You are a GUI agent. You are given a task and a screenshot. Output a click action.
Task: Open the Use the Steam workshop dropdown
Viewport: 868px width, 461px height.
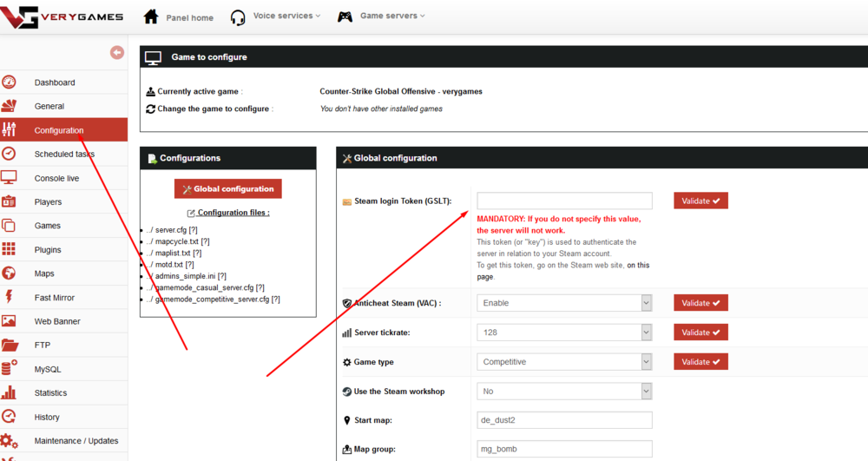[x=564, y=392]
